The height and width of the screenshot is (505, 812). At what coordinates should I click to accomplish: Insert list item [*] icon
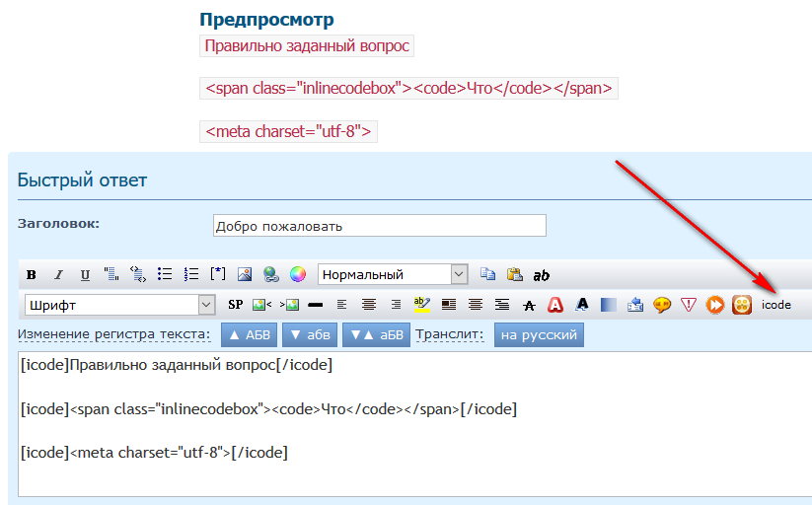tap(218, 274)
